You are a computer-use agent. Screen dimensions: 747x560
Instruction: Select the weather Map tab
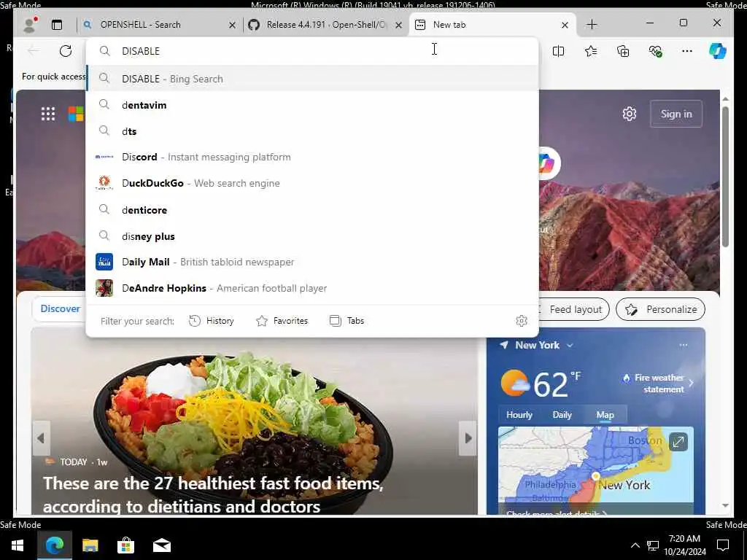point(605,415)
